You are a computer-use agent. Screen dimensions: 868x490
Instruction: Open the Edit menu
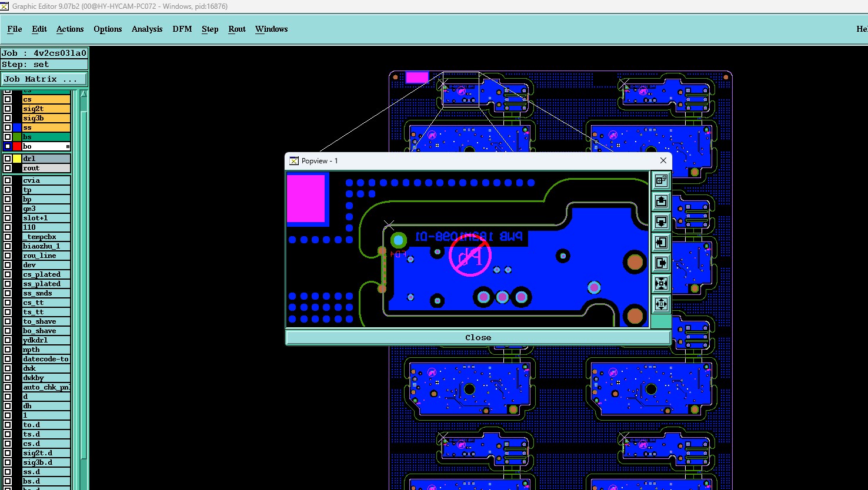39,29
